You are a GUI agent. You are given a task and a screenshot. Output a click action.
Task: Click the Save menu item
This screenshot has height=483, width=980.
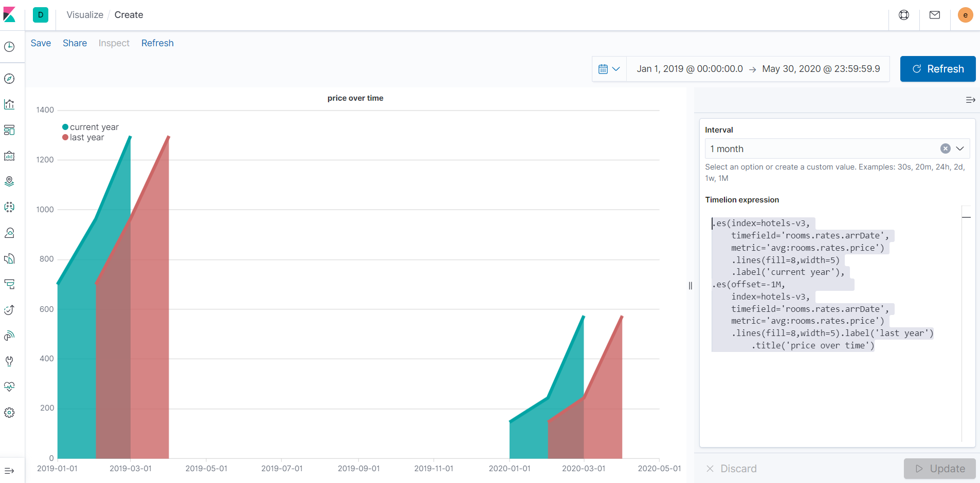pos(41,43)
